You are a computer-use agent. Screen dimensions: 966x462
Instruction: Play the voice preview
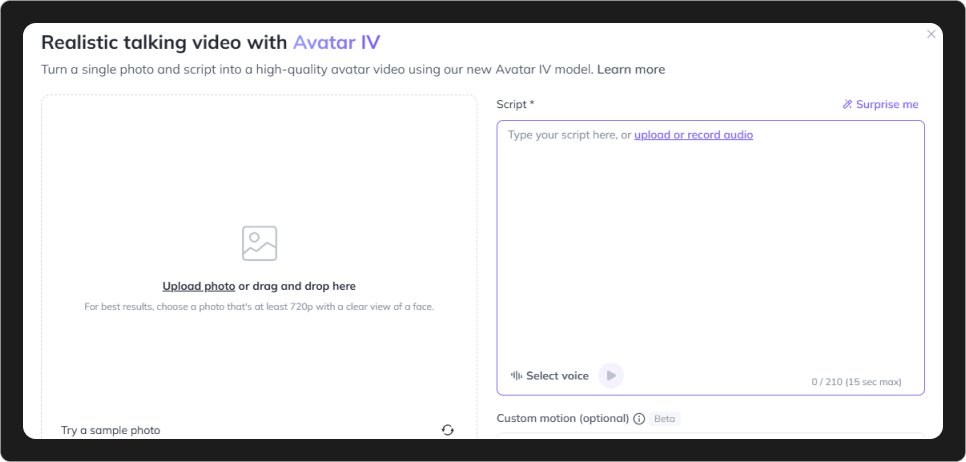(x=611, y=376)
